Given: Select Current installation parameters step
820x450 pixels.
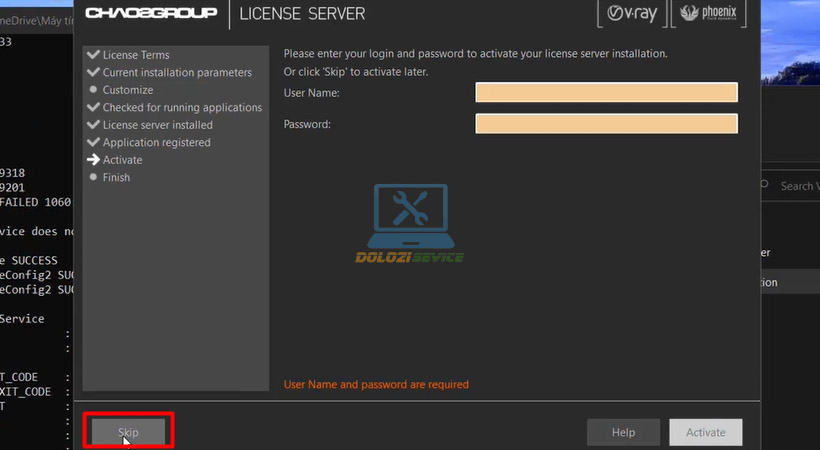Looking at the screenshot, I should tap(177, 73).
